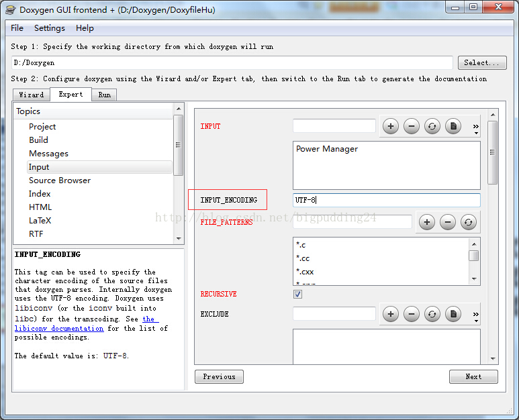Remove FILE_PATTERNS entry with minus icon

point(448,222)
